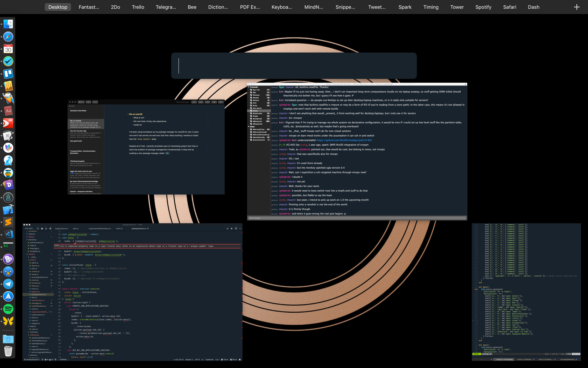This screenshot has height=368, width=588.
Task: Click the refresh icon in the VS Code explorer
Action: (x=46, y=228)
